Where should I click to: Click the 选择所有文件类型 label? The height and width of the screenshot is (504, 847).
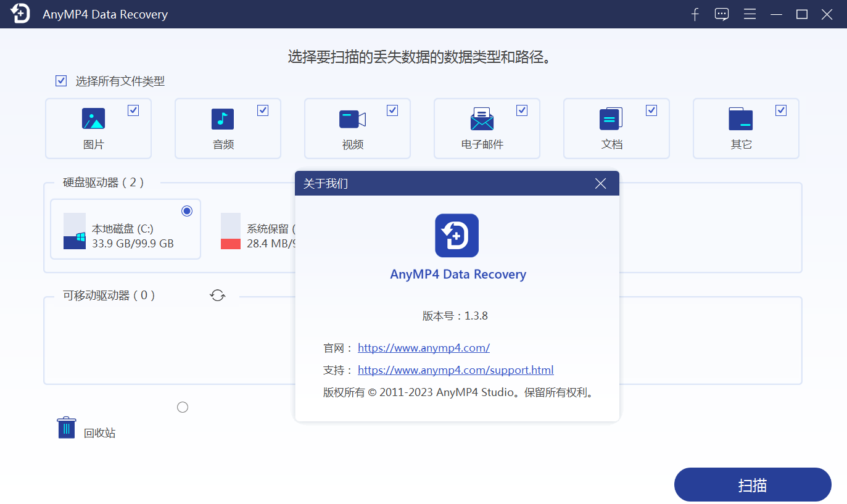pos(120,81)
